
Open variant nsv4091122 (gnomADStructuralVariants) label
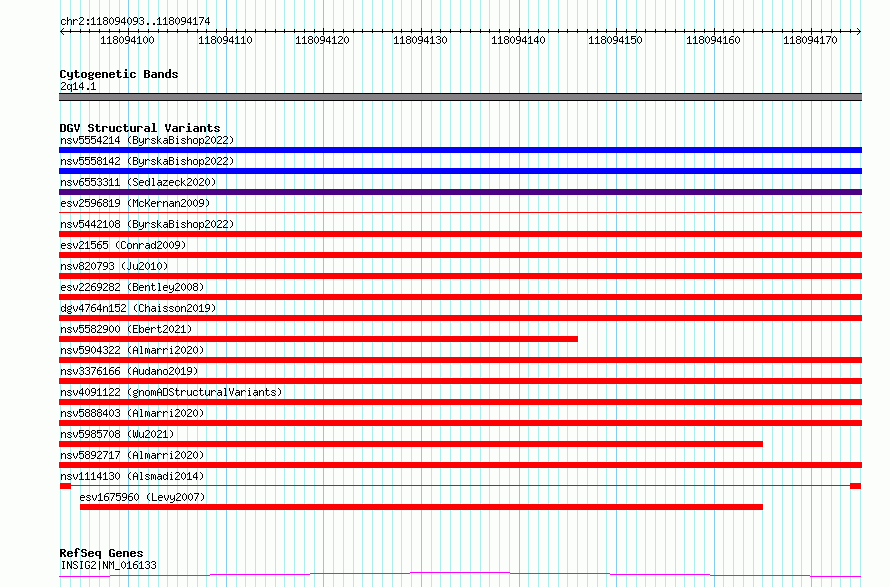(171, 392)
